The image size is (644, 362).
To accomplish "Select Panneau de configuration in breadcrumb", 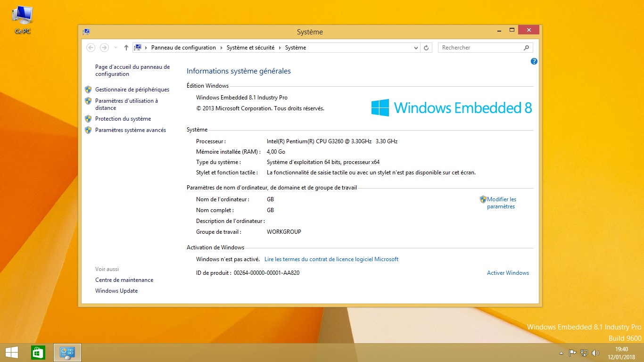I will click(x=183, y=48).
